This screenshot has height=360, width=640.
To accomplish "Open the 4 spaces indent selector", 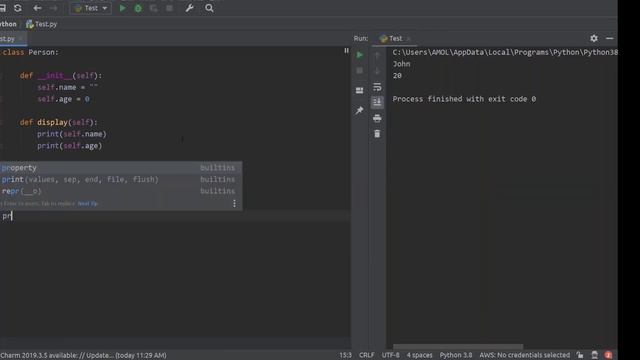I will tap(419, 355).
